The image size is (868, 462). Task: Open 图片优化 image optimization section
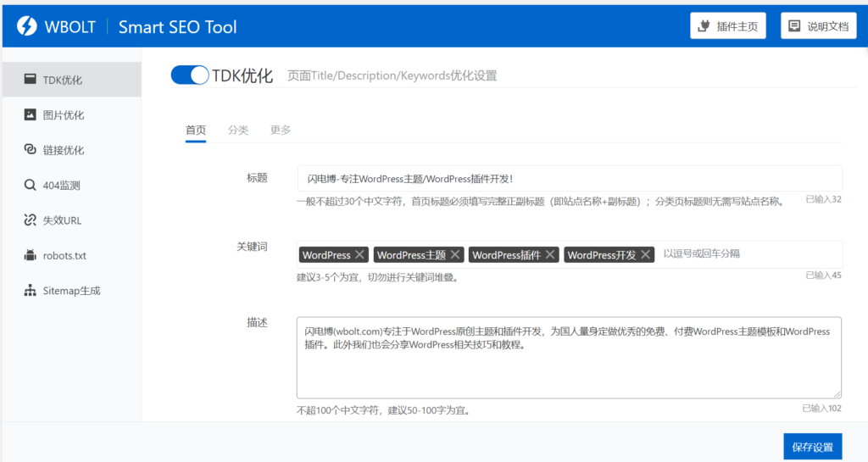pos(64,115)
